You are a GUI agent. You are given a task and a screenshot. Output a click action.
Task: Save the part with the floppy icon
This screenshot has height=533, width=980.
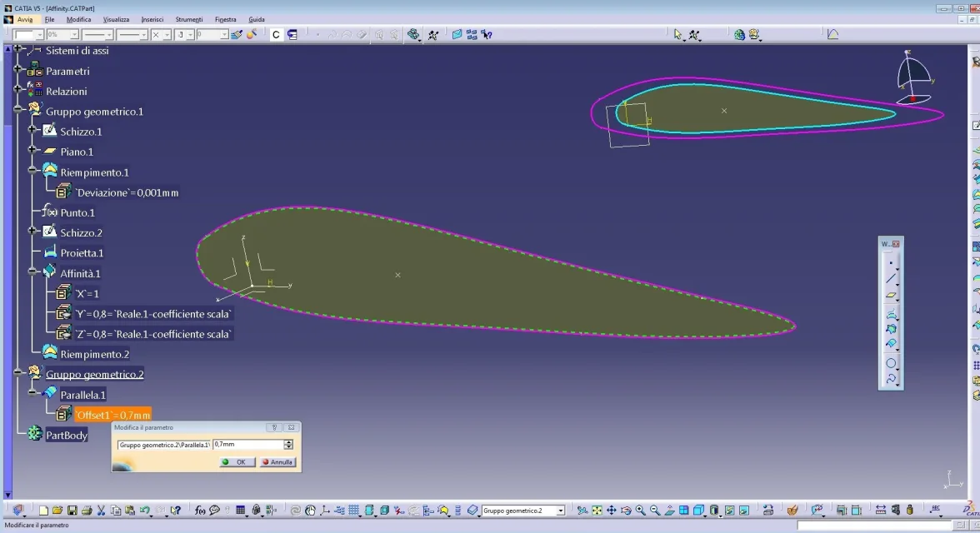(x=72, y=511)
